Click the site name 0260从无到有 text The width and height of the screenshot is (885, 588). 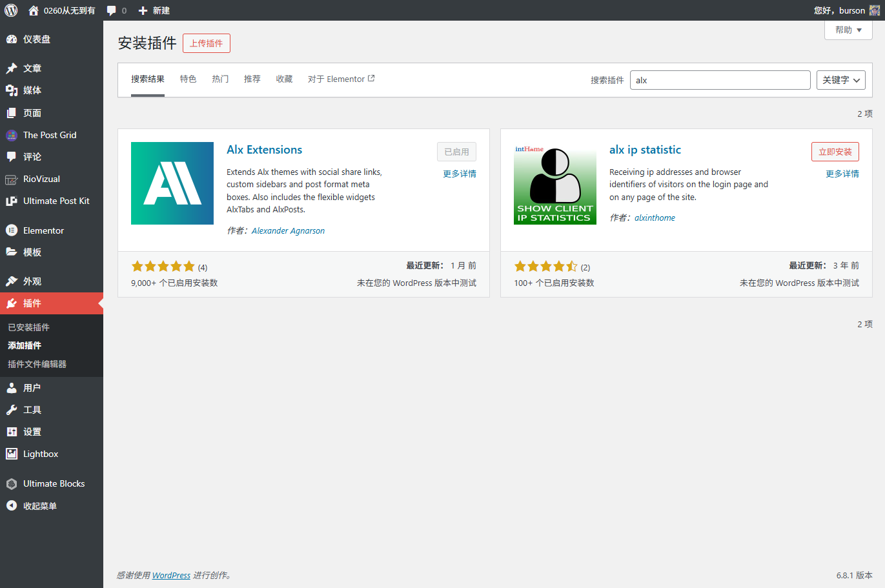(x=69, y=10)
